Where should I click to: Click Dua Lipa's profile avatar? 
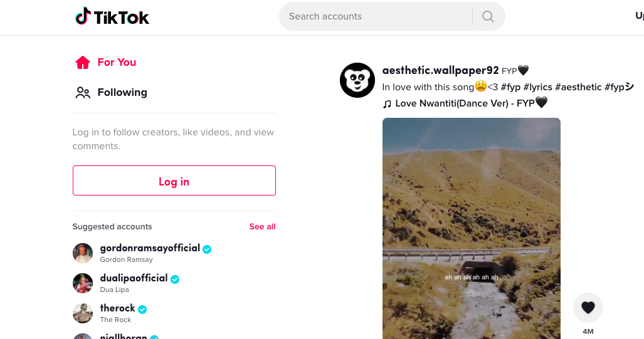[x=83, y=283]
